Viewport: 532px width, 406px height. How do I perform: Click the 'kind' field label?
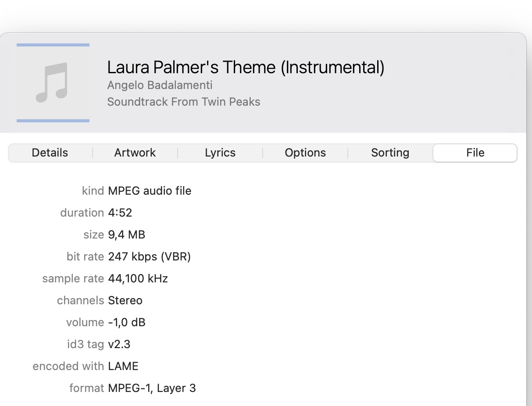pos(93,191)
